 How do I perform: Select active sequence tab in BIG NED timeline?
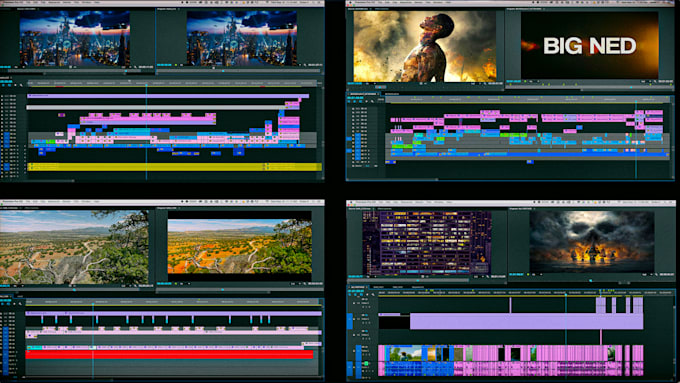[x=363, y=94]
